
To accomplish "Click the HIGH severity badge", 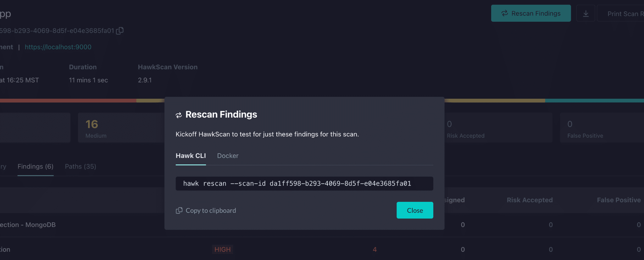I will click(x=222, y=249).
